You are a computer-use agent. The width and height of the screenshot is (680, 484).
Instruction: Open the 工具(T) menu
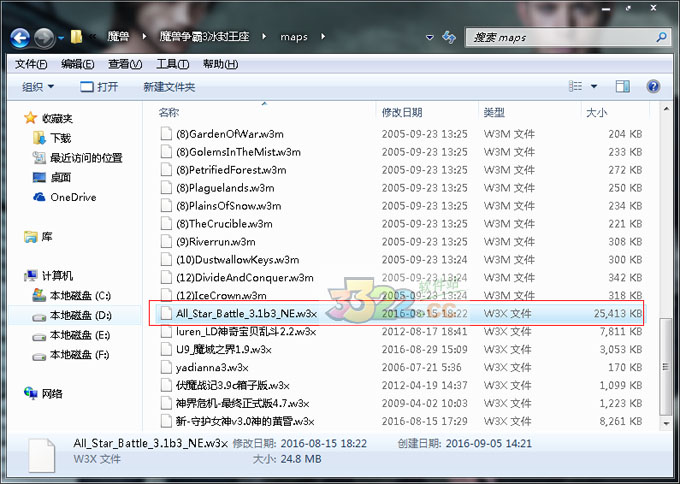(172, 64)
